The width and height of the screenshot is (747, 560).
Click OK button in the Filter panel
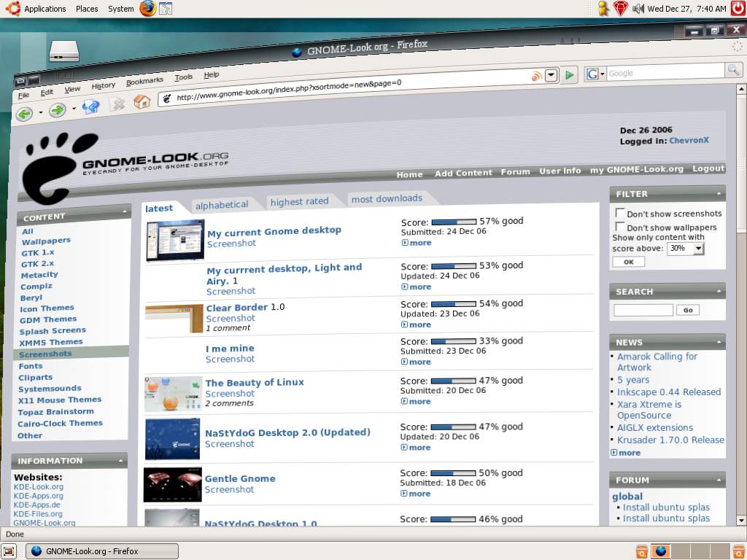[x=628, y=262]
